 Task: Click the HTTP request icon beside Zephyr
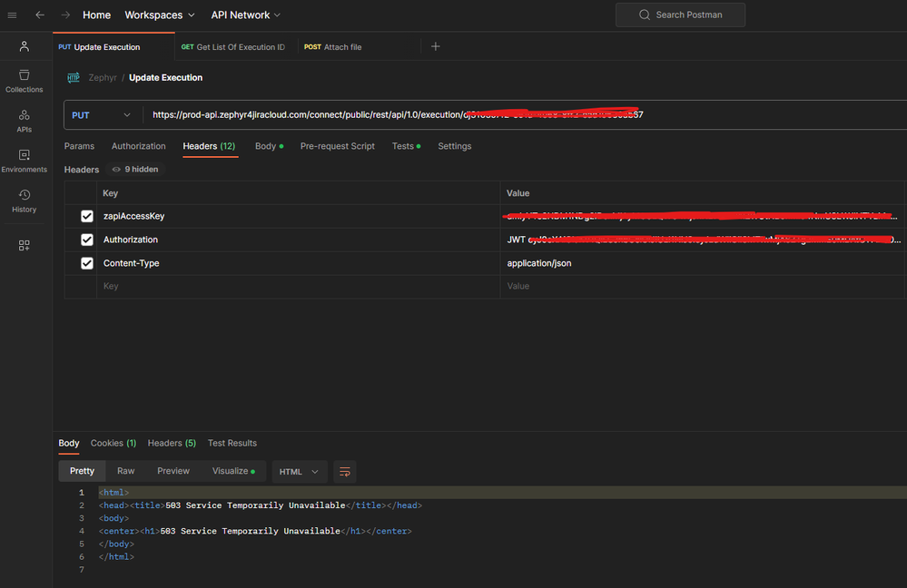[74, 77]
